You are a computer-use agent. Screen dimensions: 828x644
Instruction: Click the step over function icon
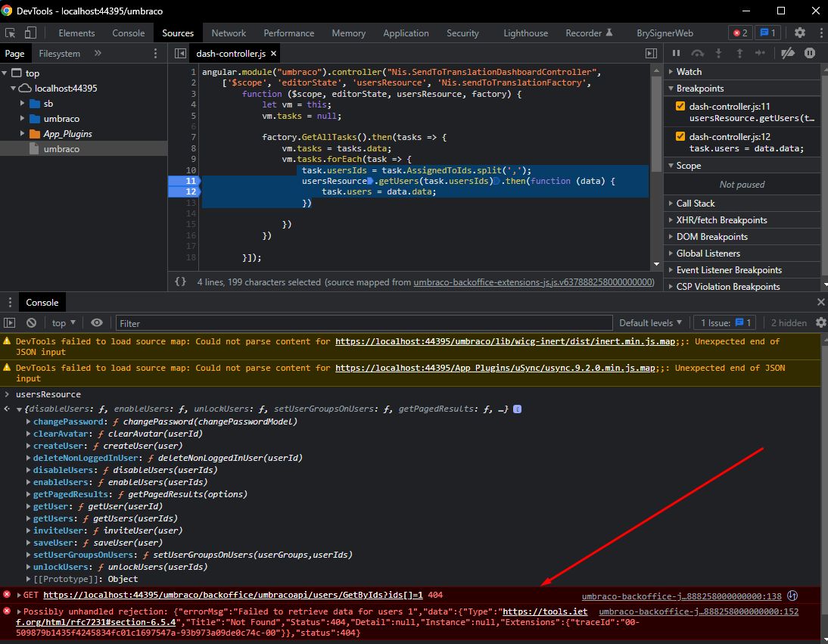pyautogui.click(x=698, y=53)
